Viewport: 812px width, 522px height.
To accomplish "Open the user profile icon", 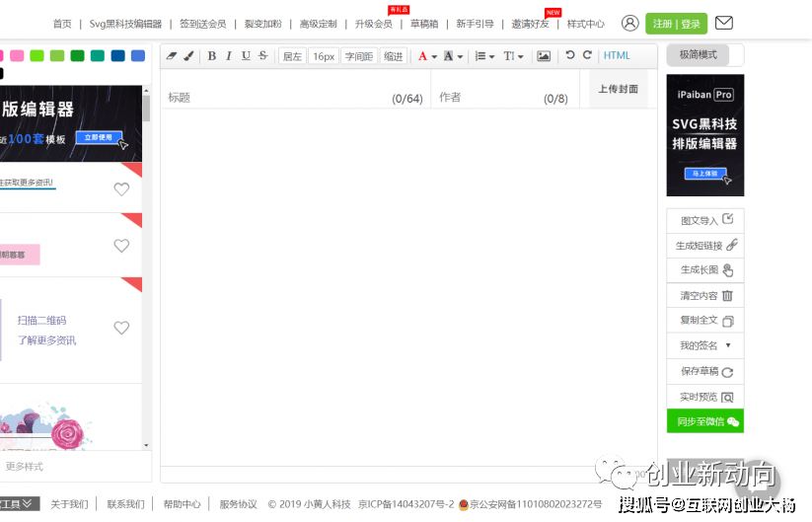I will point(629,24).
